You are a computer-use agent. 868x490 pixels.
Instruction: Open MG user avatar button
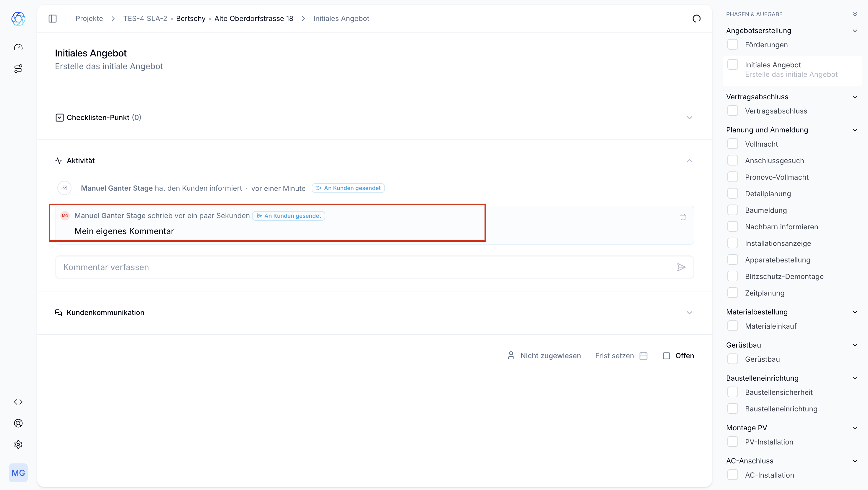pos(18,473)
